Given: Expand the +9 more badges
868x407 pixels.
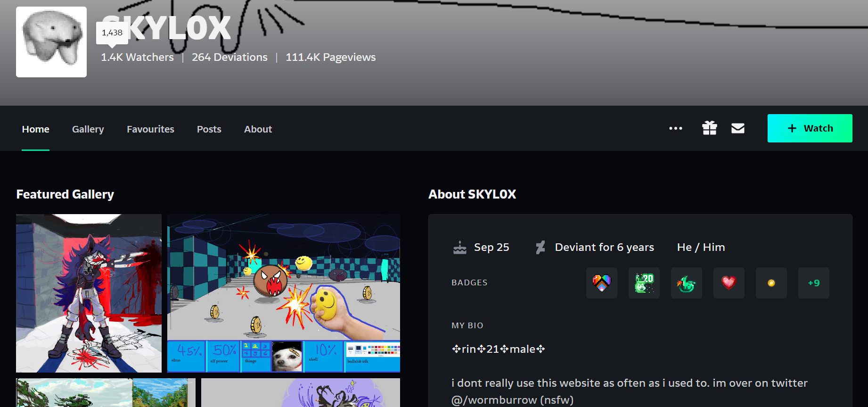Looking at the screenshot, I should tap(814, 283).
